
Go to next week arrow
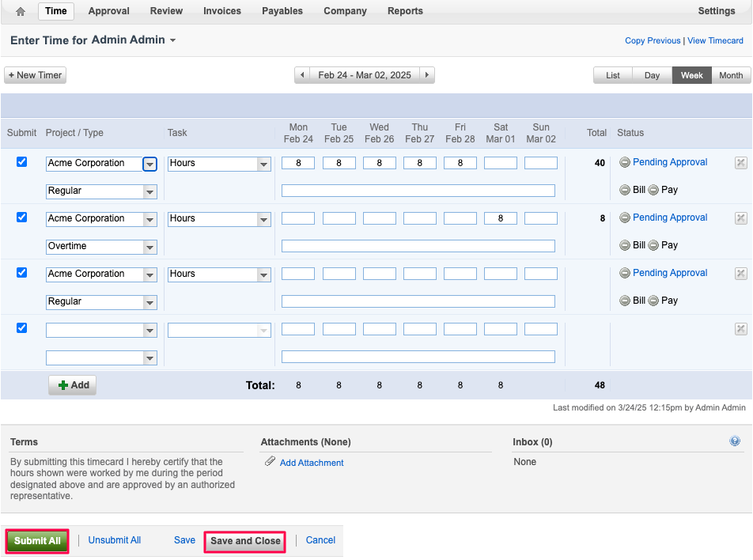tap(427, 75)
